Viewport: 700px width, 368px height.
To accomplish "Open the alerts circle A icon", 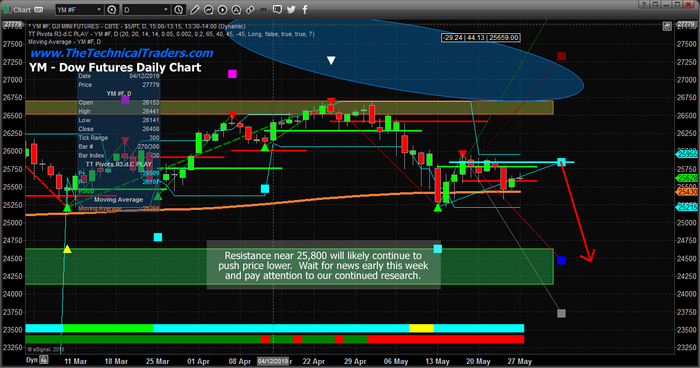I will point(236,9).
